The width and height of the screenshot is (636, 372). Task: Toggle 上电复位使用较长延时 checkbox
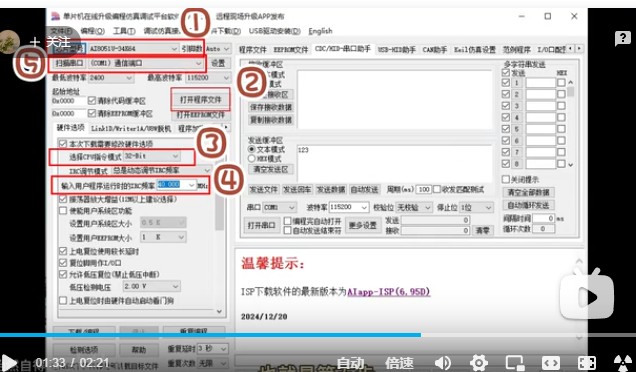click(63, 251)
